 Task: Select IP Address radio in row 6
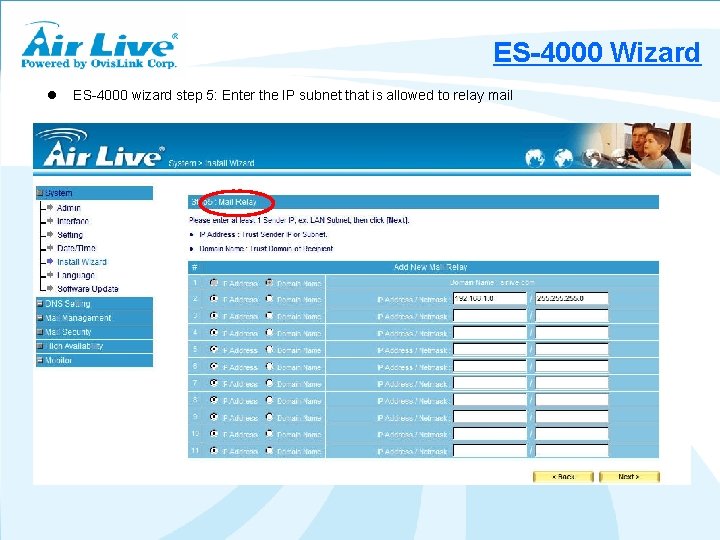(x=214, y=366)
